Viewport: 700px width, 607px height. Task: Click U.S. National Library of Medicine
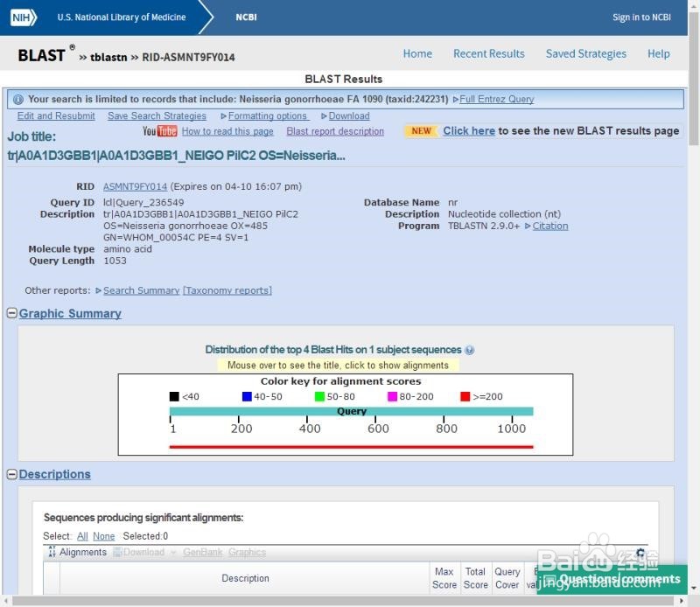[122, 17]
